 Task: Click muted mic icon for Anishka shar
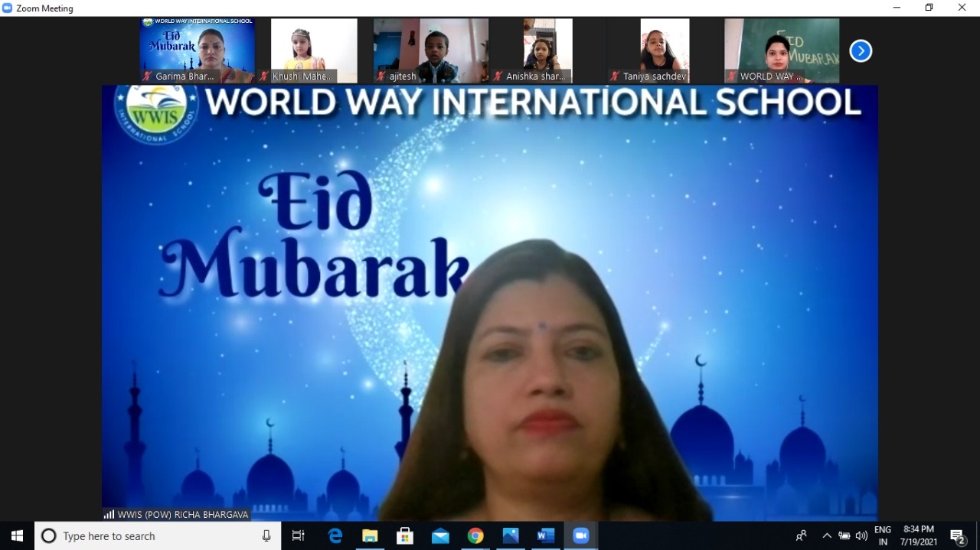498,76
